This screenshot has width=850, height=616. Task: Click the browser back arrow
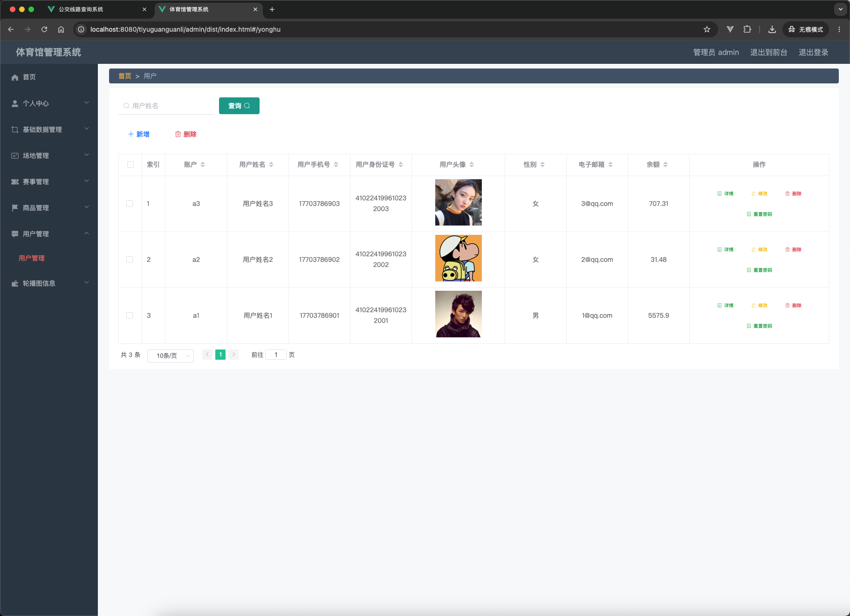(11, 29)
